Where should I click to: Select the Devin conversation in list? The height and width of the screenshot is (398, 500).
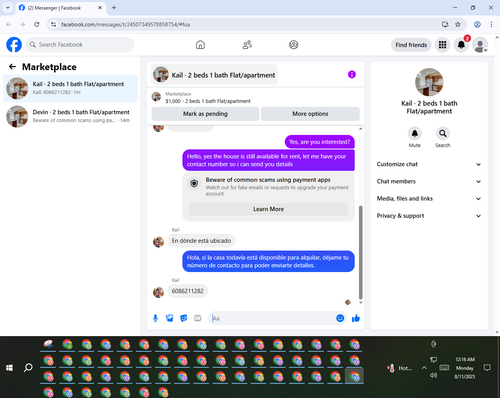(x=70, y=116)
